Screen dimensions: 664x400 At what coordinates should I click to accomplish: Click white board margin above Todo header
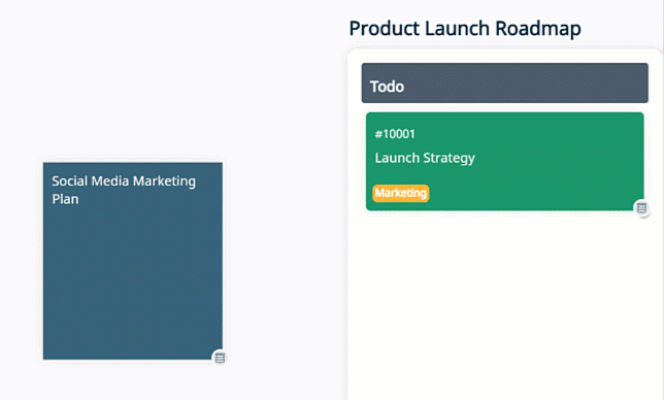[x=504, y=56]
